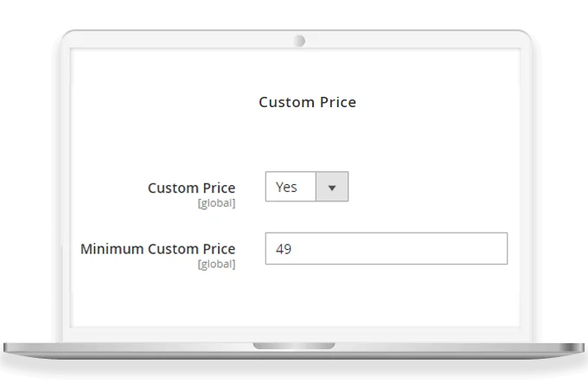Focus the Minimum Custom Price input field
This screenshot has height=389, width=588.
[x=386, y=249]
